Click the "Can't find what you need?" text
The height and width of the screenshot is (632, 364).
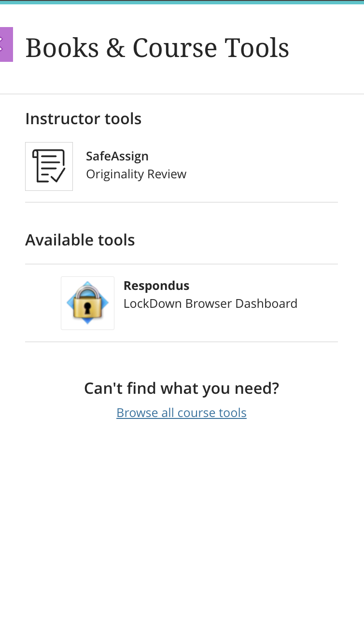182,388
